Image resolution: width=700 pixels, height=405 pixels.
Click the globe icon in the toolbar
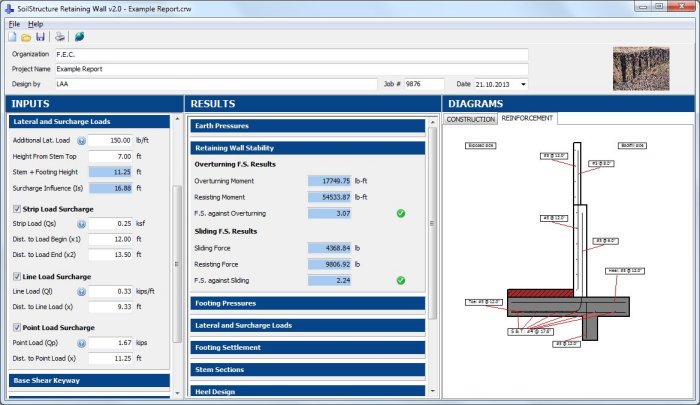point(78,36)
